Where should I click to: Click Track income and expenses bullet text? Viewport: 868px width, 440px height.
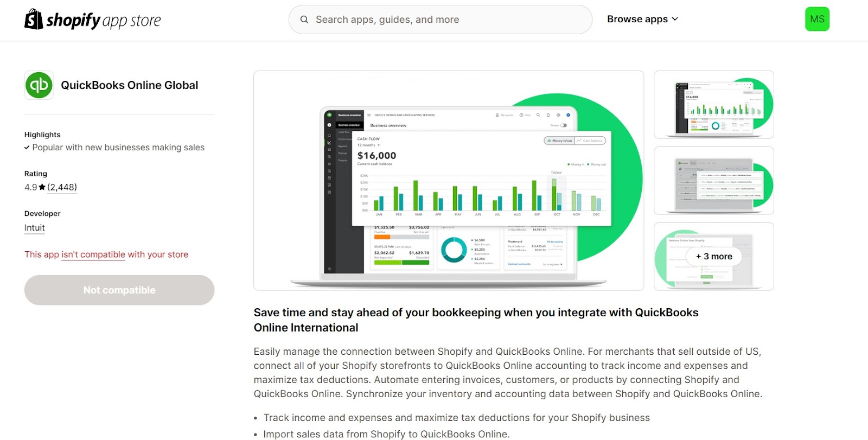[456, 418]
